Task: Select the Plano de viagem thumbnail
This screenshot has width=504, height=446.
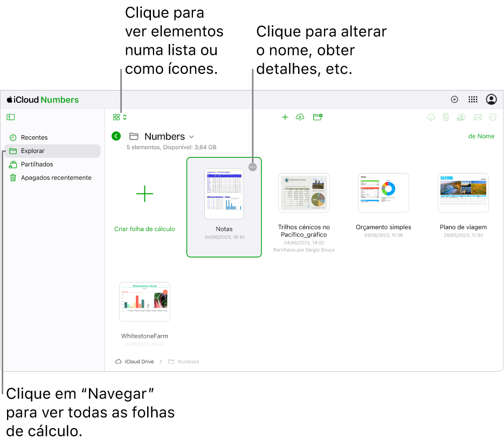Action: click(463, 193)
